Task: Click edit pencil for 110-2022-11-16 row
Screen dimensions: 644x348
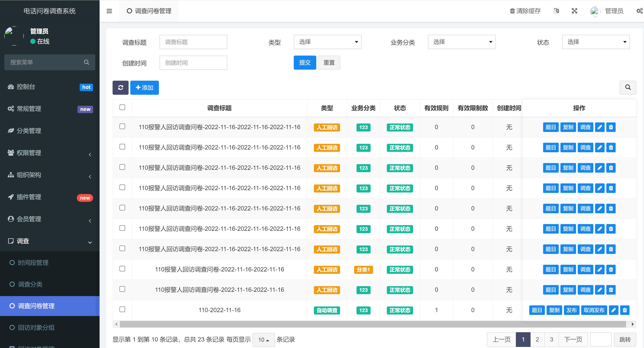Action: [x=613, y=310]
